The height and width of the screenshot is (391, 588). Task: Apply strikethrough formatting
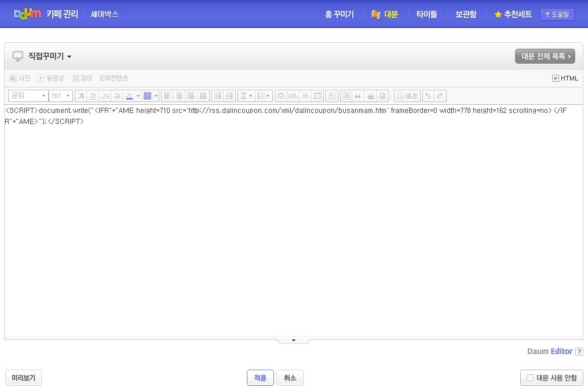[117, 96]
